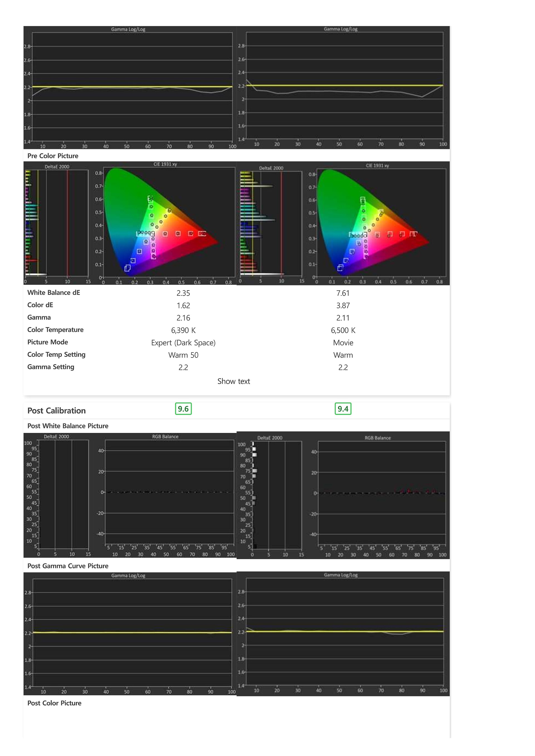The width and height of the screenshot is (535, 756).
Task: Click the 9.4 post calibration score badge
Action: pos(343,408)
